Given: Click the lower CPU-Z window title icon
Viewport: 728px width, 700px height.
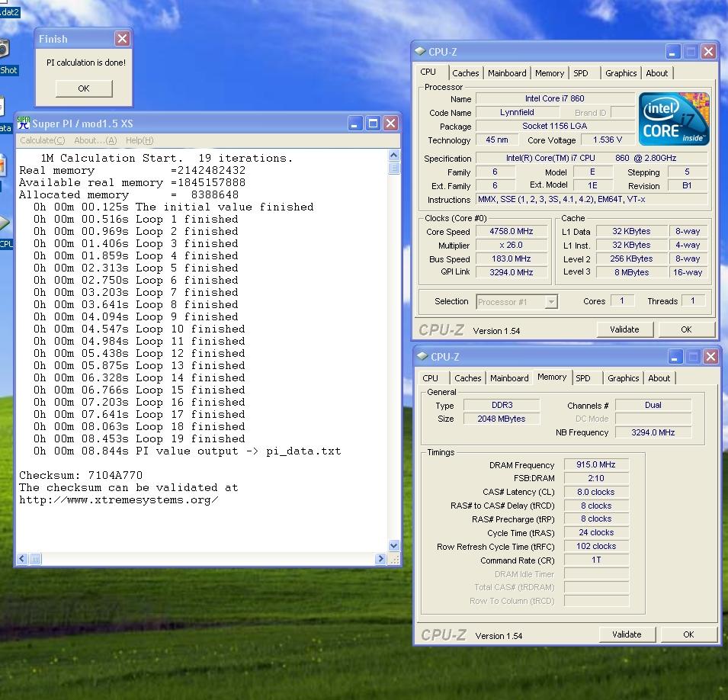Looking at the screenshot, I should click(x=422, y=356).
